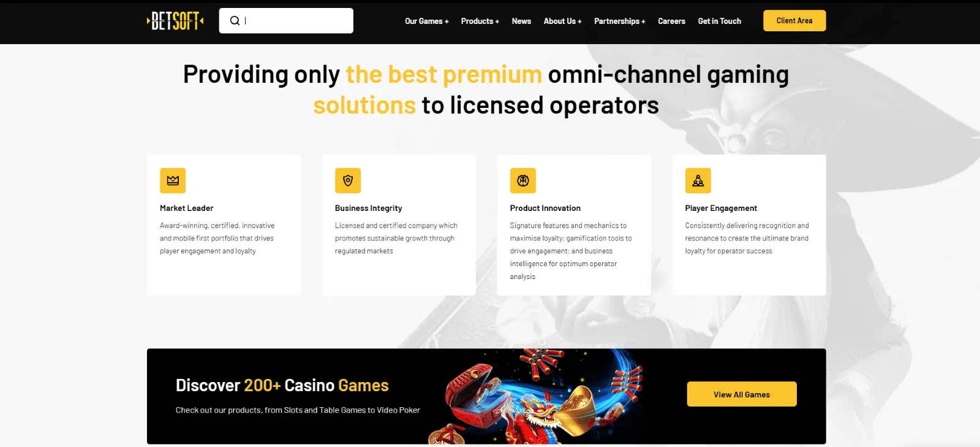This screenshot has height=447, width=980.
Task: Click the Discover 200+ Casino Games heading
Action: [282, 385]
